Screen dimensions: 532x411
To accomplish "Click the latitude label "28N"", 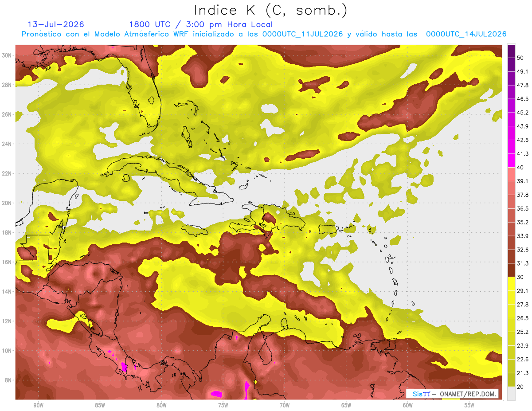I will point(7,85).
